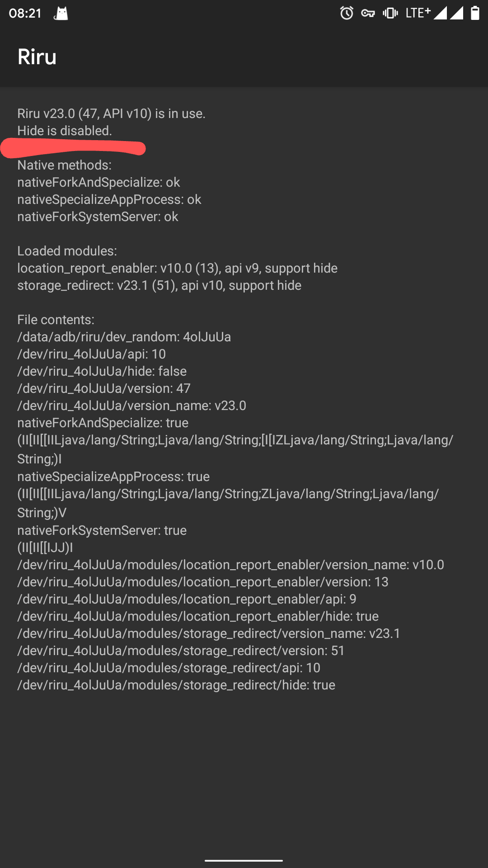Image resolution: width=488 pixels, height=868 pixels.
Task: Tap the key VPN status icon
Action: 368,13
